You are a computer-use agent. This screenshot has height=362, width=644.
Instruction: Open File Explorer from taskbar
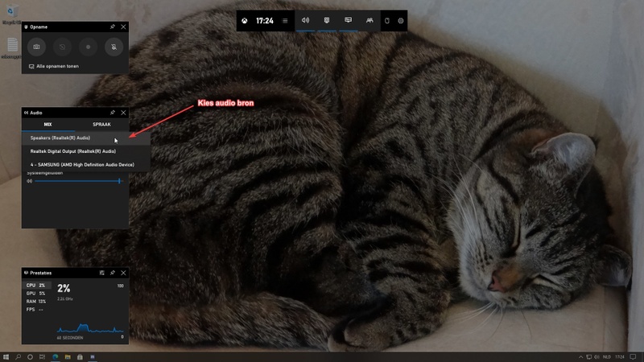68,357
